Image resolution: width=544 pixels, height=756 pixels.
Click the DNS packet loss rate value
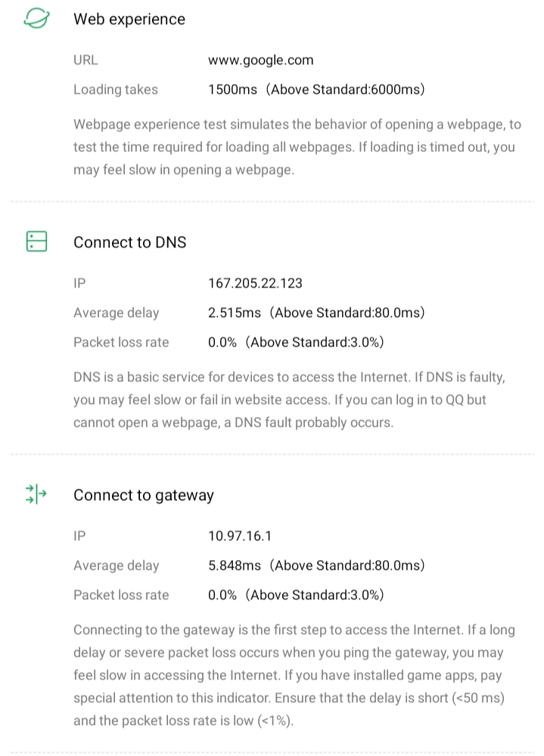[296, 342]
